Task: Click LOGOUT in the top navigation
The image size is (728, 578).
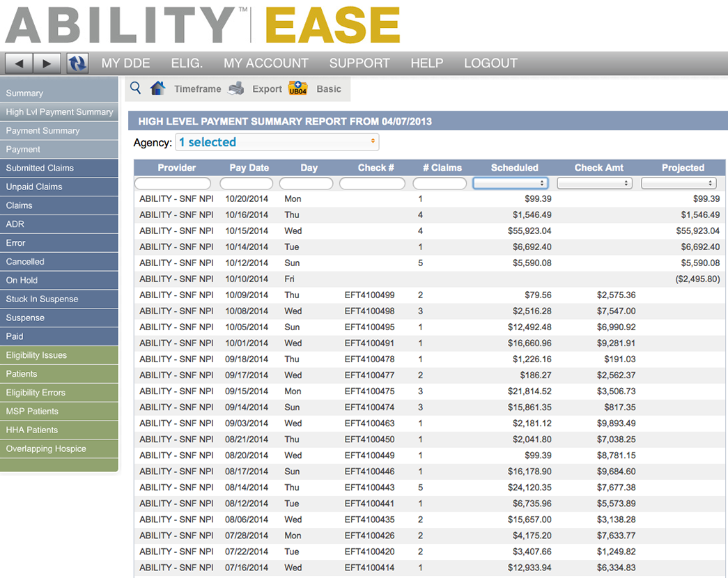Action: point(490,63)
